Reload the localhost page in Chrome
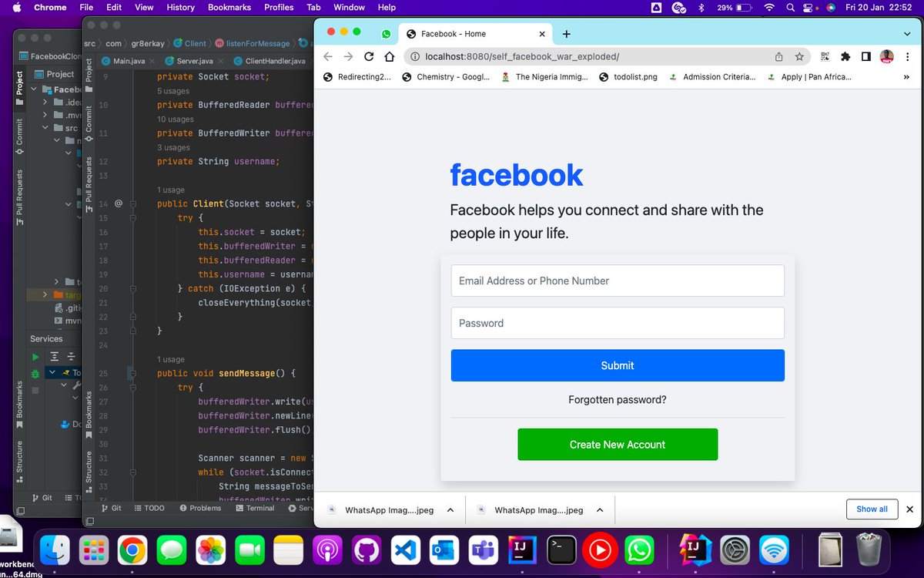The width and height of the screenshot is (924, 578). pyautogui.click(x=369, y=56)
